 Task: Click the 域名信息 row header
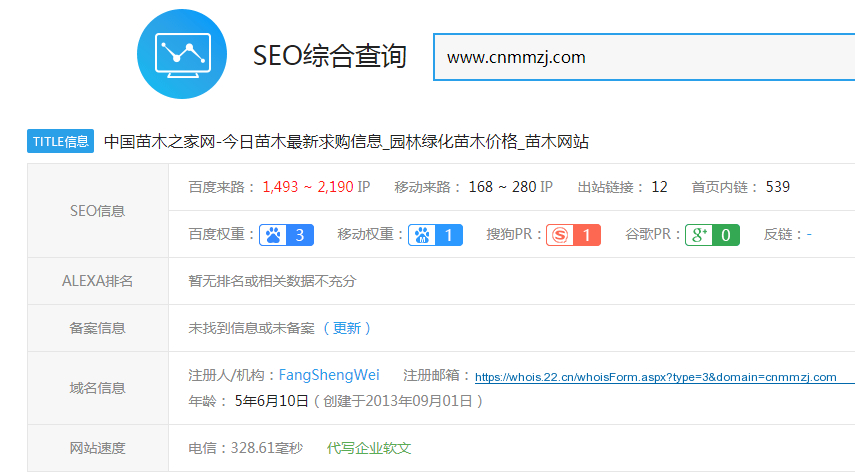[x=98, y=388]
